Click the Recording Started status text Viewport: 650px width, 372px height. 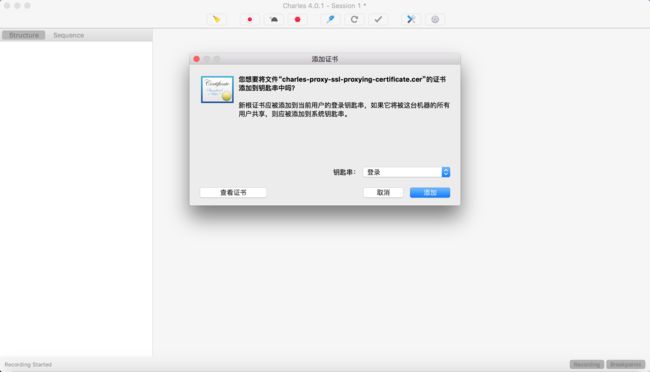click(x=28, y=365)
